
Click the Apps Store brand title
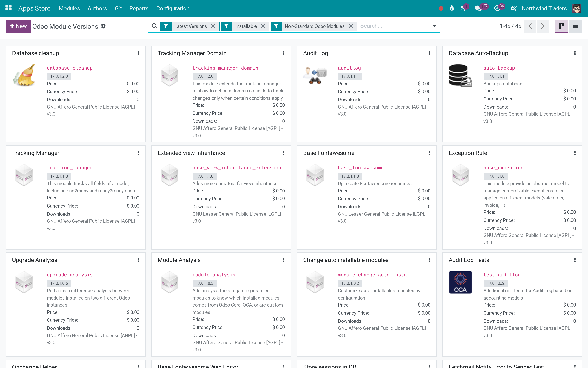pos(35,8)
